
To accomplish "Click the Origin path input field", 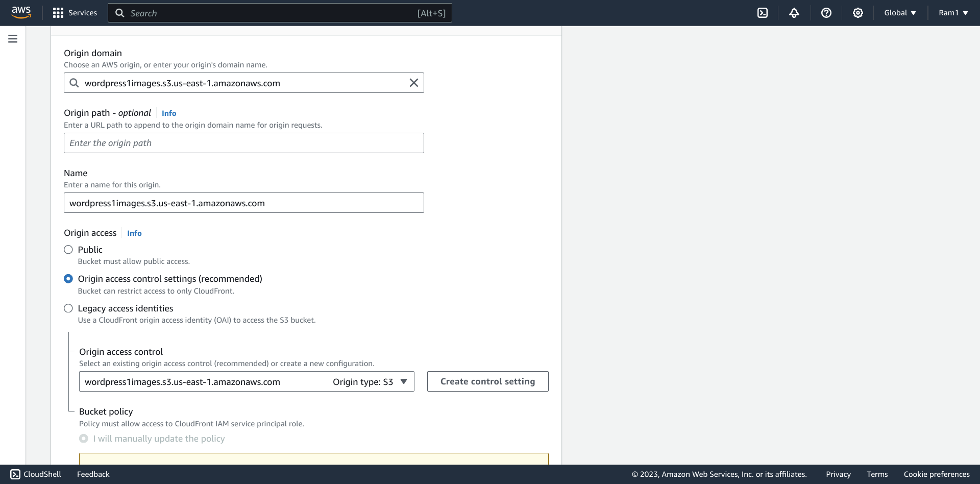I will tap(244, 143).
